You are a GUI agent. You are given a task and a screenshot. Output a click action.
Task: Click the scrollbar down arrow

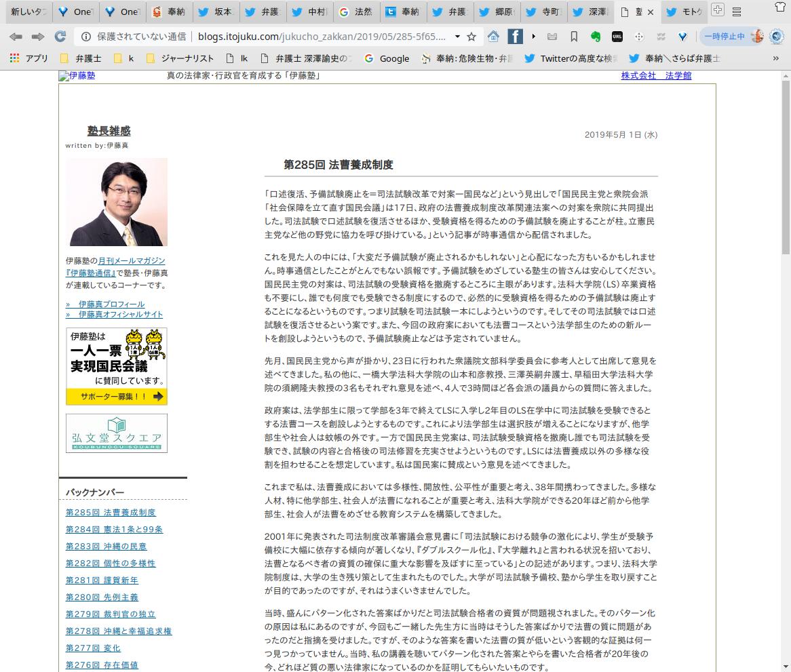click(786, 667)
